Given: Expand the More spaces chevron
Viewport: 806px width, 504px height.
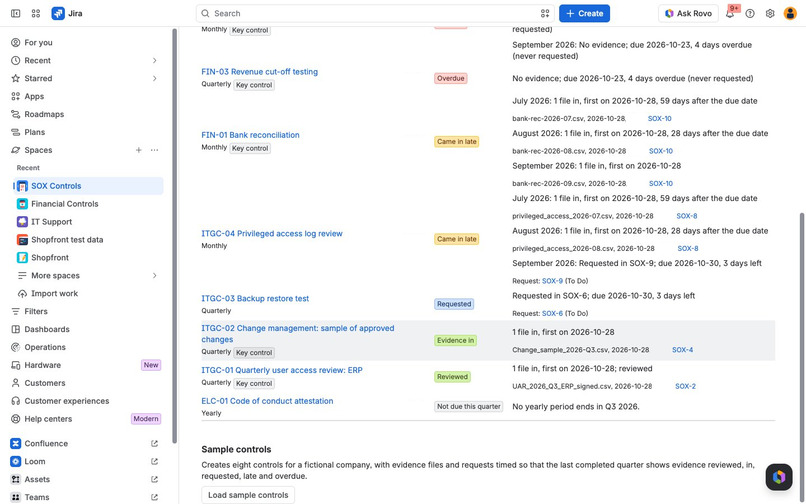Looking at the screenshot, I should (x=154, y=276).
